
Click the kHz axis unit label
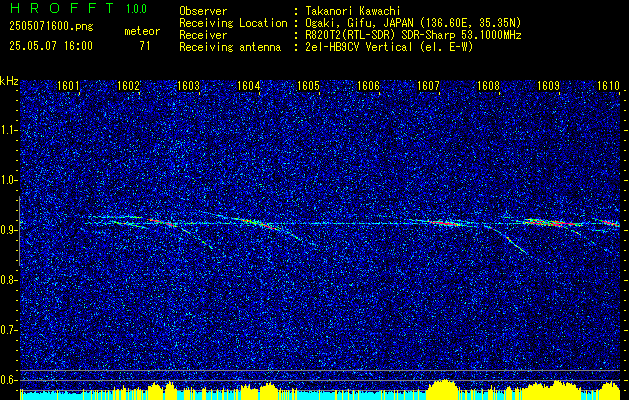pos(9,81)
